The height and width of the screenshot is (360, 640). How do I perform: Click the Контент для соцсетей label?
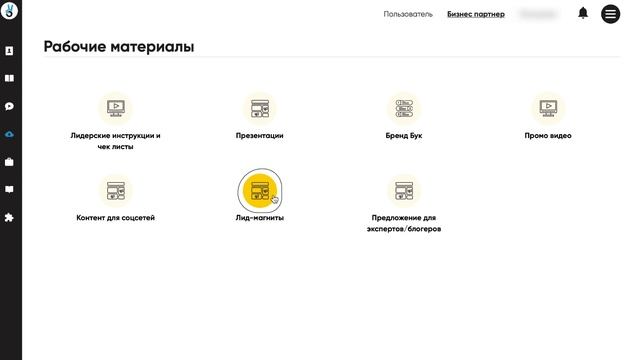[x=116, y=218]
